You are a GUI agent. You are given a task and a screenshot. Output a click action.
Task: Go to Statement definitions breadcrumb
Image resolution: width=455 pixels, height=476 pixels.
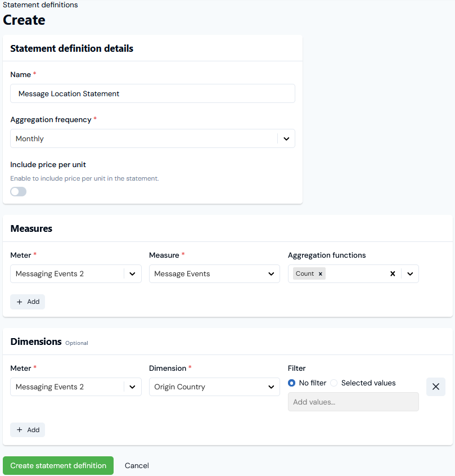[40, 5]
